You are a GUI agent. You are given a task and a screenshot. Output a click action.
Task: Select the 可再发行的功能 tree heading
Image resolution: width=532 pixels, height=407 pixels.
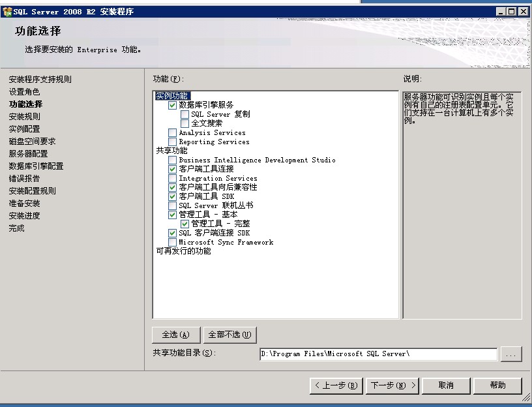click(184, 251)
